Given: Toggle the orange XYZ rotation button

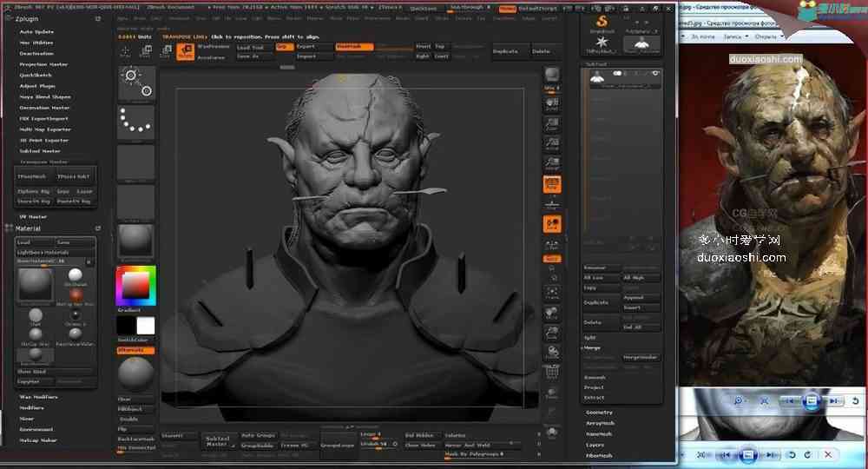Looking at the screenshot, I should (552, 259).
